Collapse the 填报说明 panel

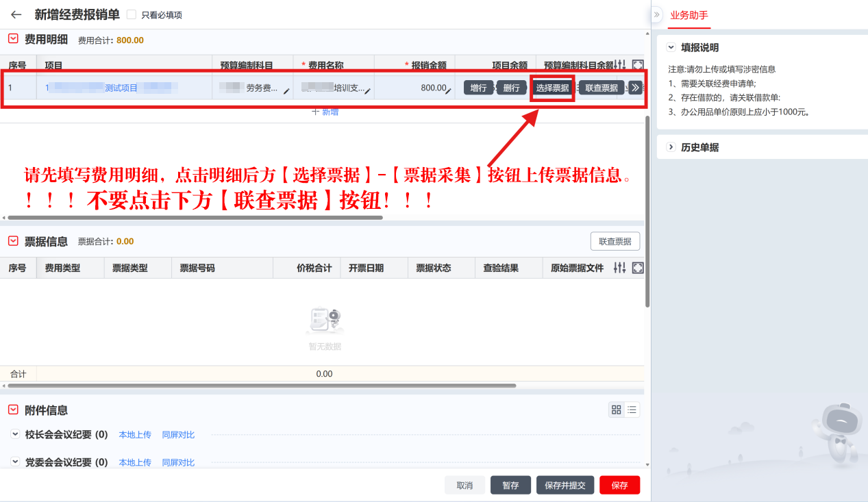click(x=670, y=47)
